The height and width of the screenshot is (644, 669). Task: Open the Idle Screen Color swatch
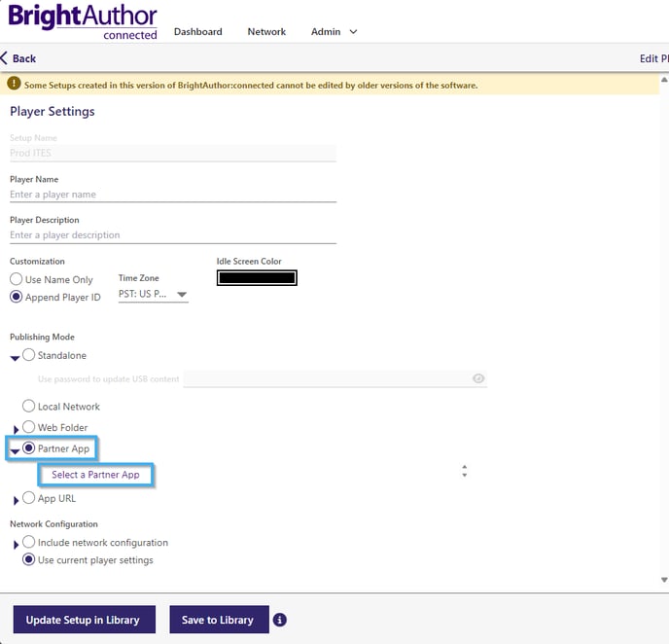click(257, 278)
